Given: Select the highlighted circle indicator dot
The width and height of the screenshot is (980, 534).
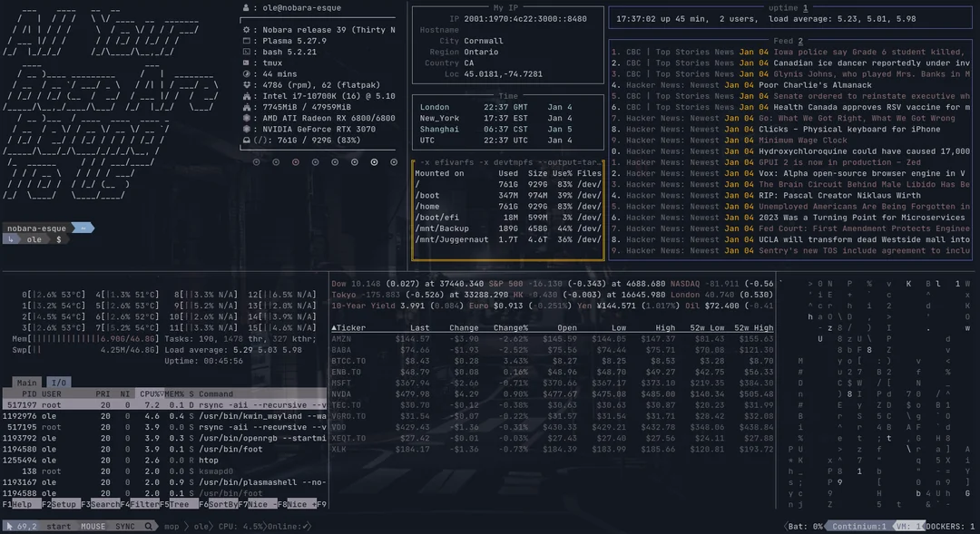Looking at the screenshot, I should [374, 161].
